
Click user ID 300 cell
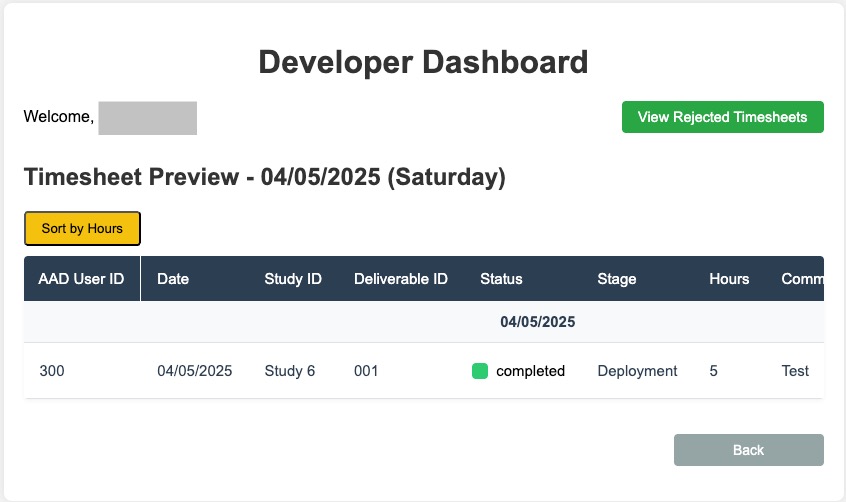52,371
